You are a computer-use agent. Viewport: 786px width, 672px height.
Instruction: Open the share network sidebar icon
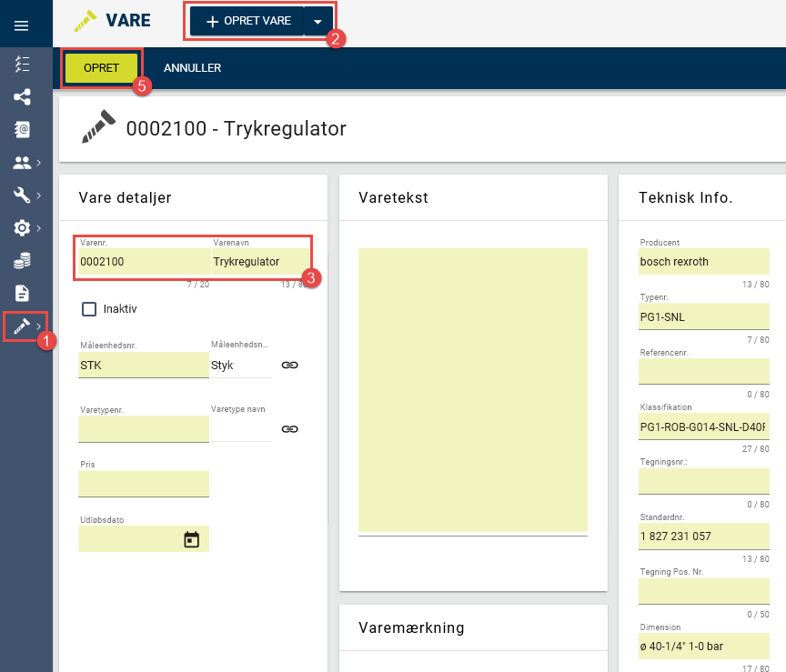pyautogui.click(x=22, y=96)
